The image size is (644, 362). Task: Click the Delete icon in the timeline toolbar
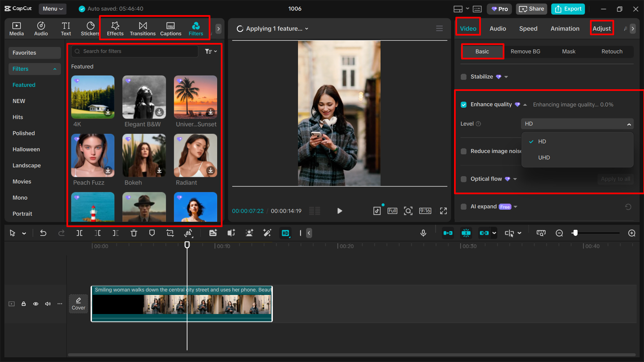click(x=134, y=233)
